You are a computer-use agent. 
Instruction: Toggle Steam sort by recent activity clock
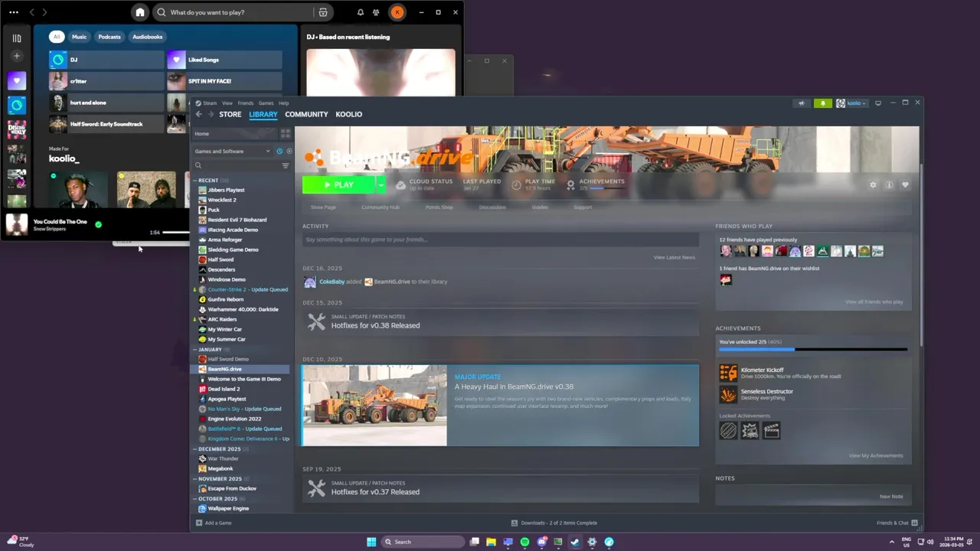click(279, 152)
